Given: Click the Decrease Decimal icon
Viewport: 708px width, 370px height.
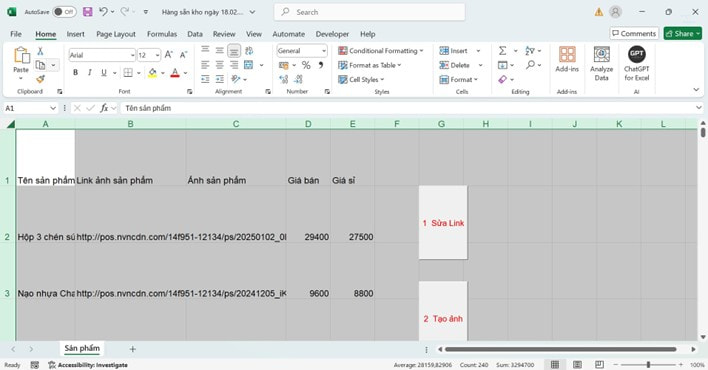Looking at the screenshot, I should [298, 80].
